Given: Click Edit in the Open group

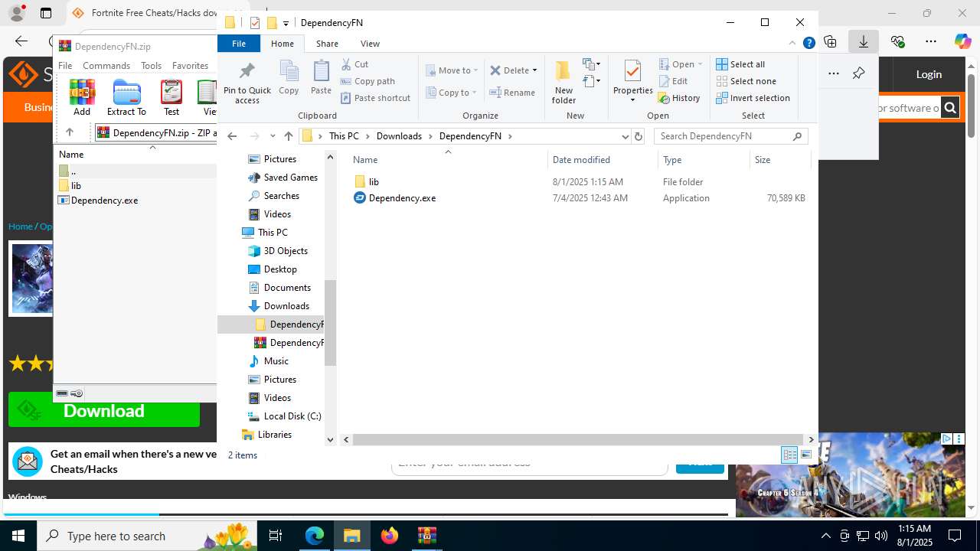Looking at the screenshot, I should [x=673, y=81].
